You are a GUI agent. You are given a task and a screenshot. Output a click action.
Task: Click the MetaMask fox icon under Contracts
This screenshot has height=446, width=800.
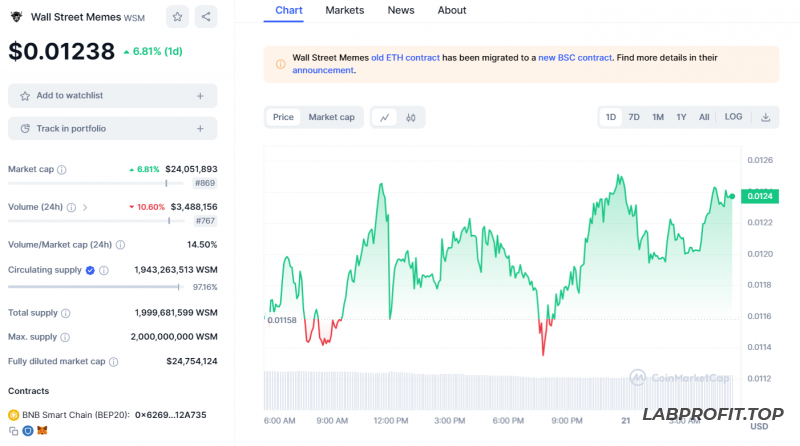[42, 431]
